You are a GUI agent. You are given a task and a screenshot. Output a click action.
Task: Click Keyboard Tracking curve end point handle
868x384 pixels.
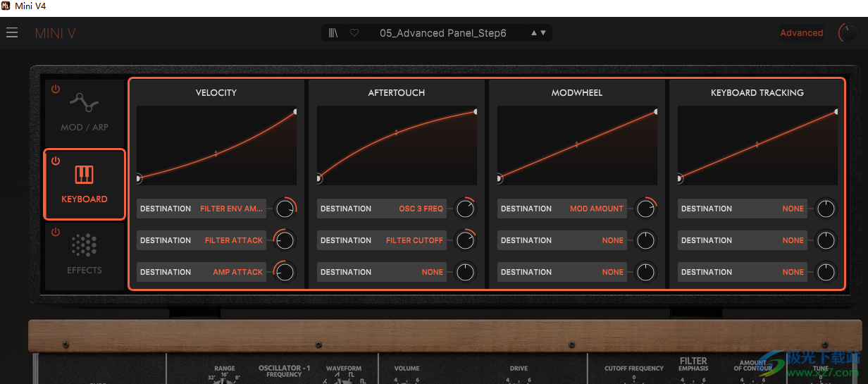(x=836, y=111)
